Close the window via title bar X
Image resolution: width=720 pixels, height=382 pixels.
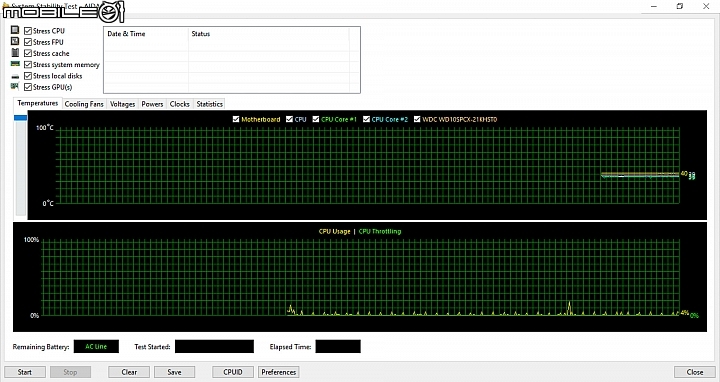click(706, 6)
